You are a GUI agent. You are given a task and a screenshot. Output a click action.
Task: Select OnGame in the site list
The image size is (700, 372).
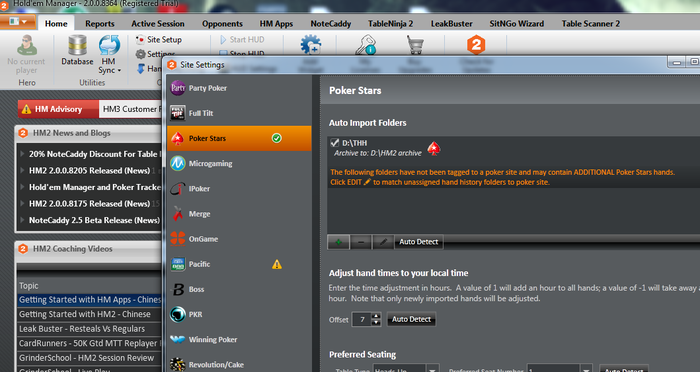(x=239, y=239)
